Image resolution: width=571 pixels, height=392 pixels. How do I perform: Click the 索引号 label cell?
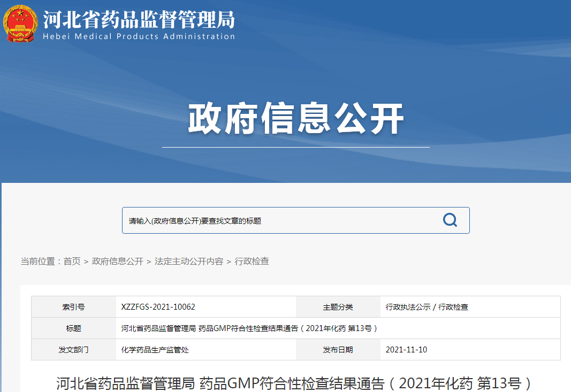[x=73, y=307]
